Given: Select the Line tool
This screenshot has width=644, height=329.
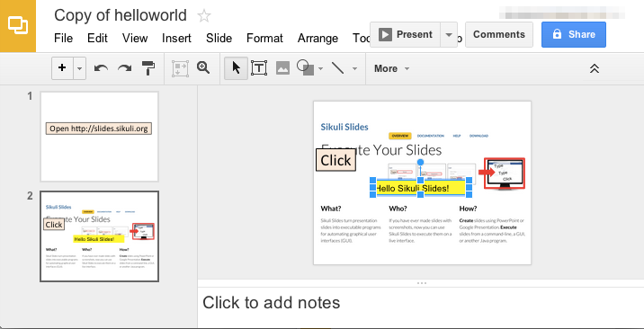Looking at the screenshot, I should [x=337, y=68].
